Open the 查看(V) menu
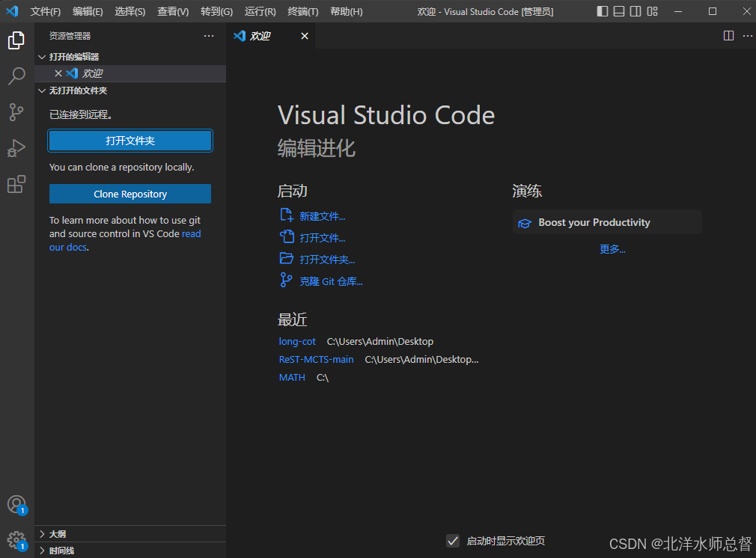 pos(173,11)
